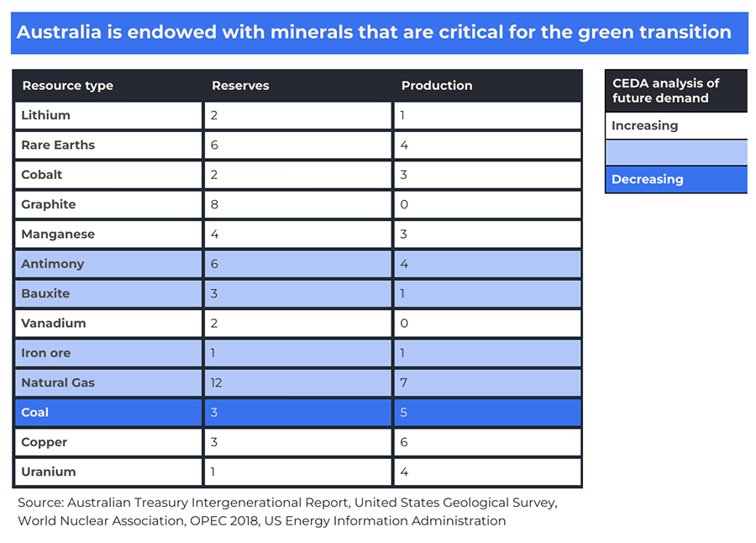Click the Resource type column header
756x543 pixels.
click(67, 86)
